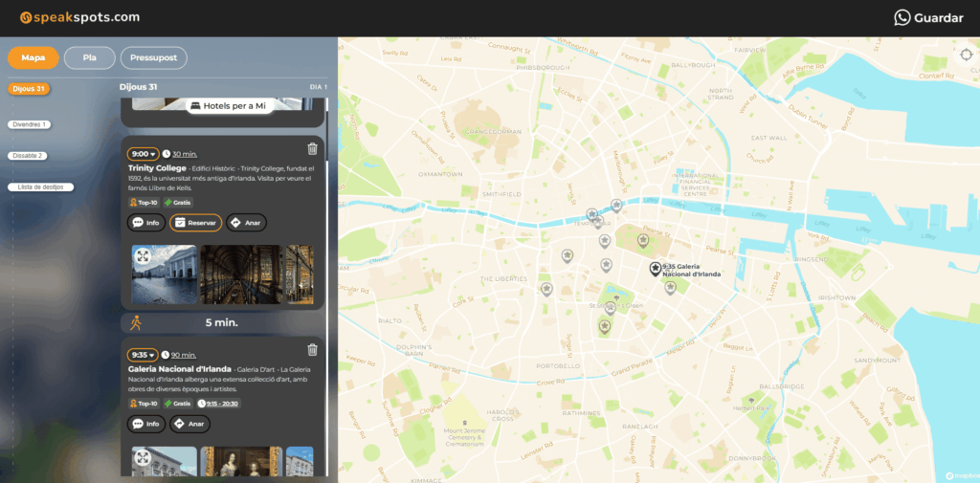Click the 9:35 Galeria Nacional d'Irlanda map marker
This screenshot has height=483, width=980.
click(x=655, y=269)
